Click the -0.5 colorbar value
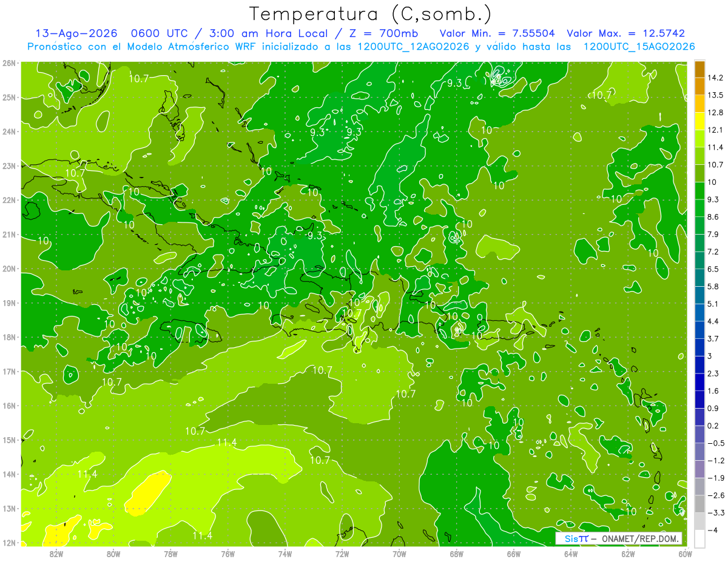 pos(716,443)
